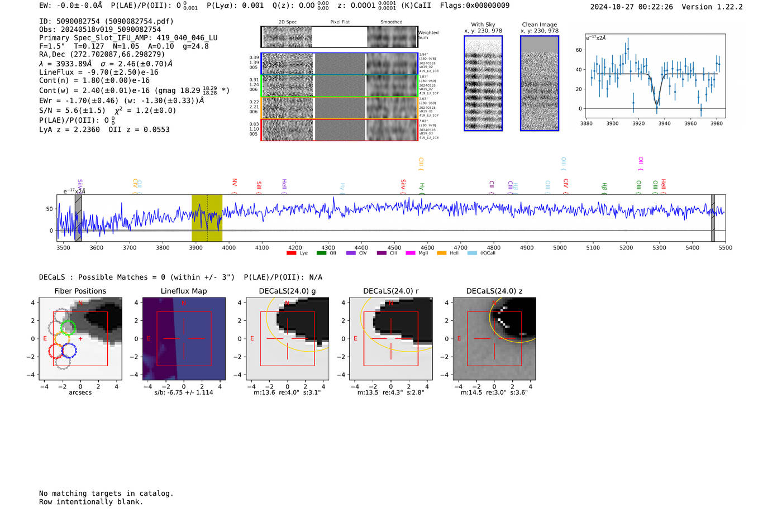Click the magenta MgII legend swatch
Screen dimensions: 782x532
pyautogui.click(x=411, y=253)
